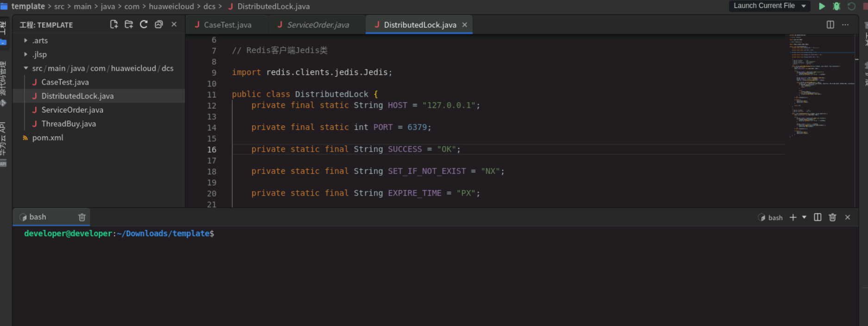Click the SET_IF_NOT_EXIST constant name
868x326 pixels.
[427, 171]
